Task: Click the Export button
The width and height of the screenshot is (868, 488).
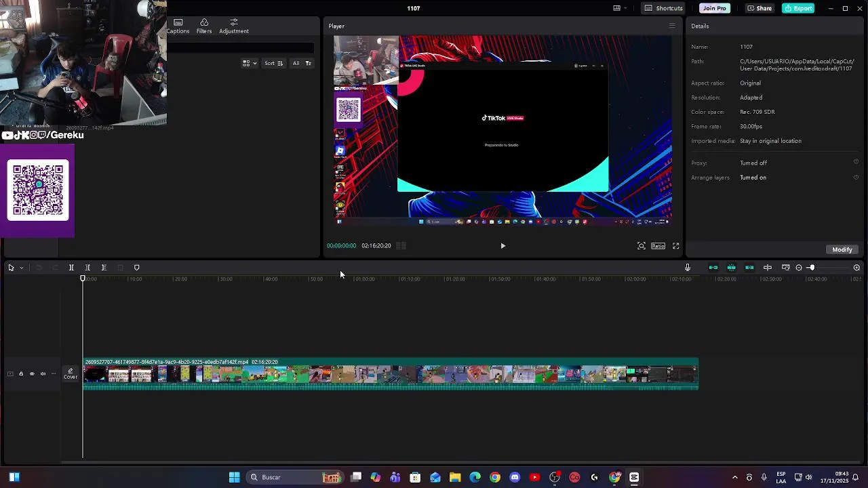Action: pos(798,8)
